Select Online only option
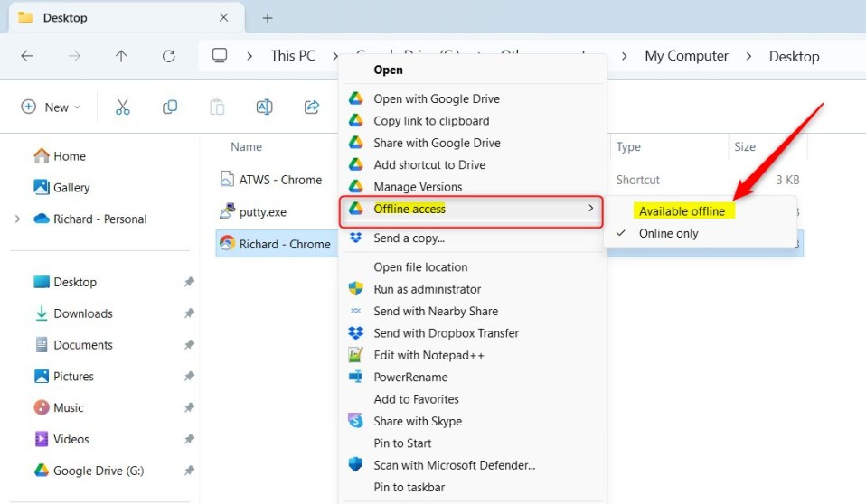This screenshot has height=504, width=866. tap(701, 234)
